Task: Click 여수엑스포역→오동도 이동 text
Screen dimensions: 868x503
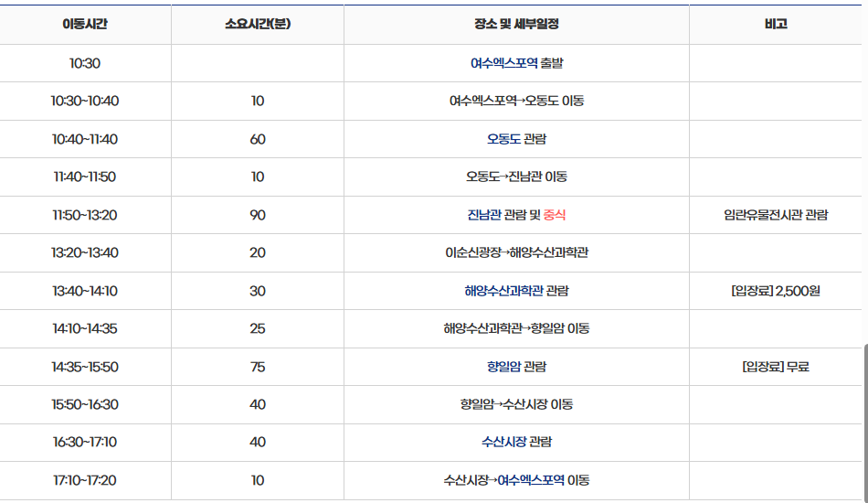Action: (x=516, y=101)
